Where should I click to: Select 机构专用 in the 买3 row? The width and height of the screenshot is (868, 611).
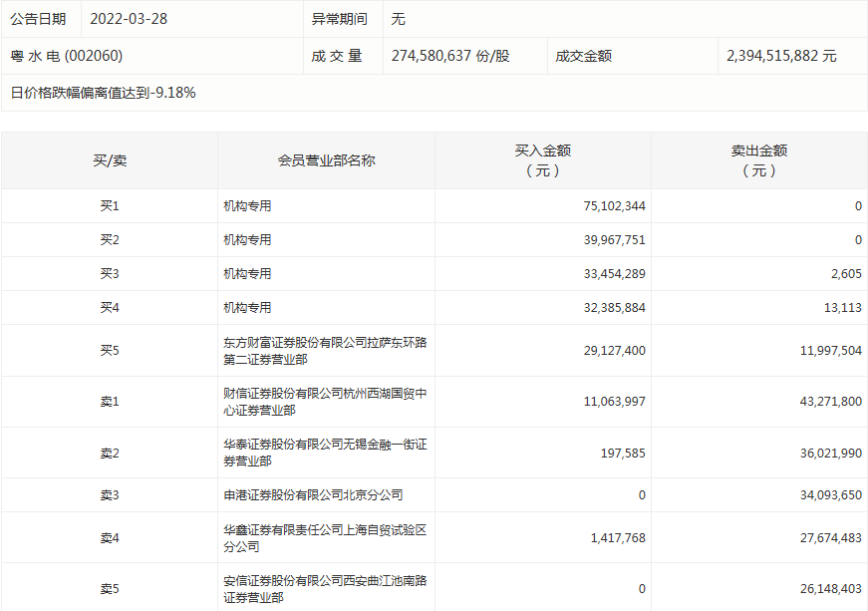click(x=247, y=274)
